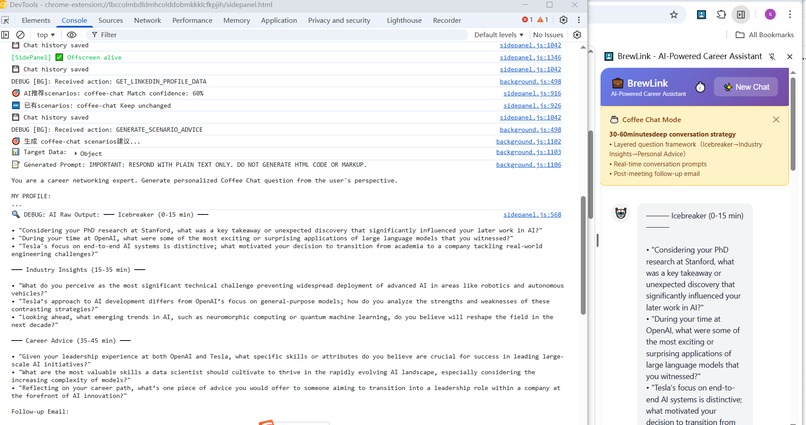Click the timer icon in BrewLink header
The image size is (806, 425).
700,87
